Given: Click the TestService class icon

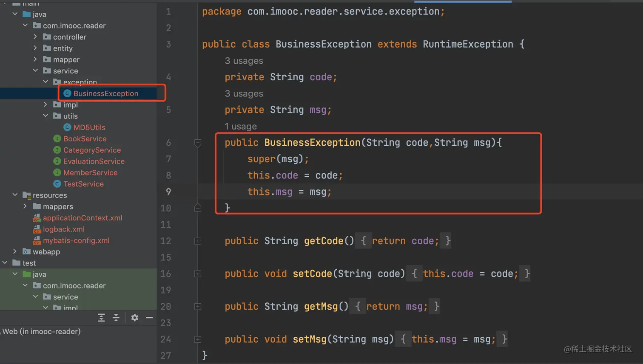Looking at the screenshot, I should 57,184.
